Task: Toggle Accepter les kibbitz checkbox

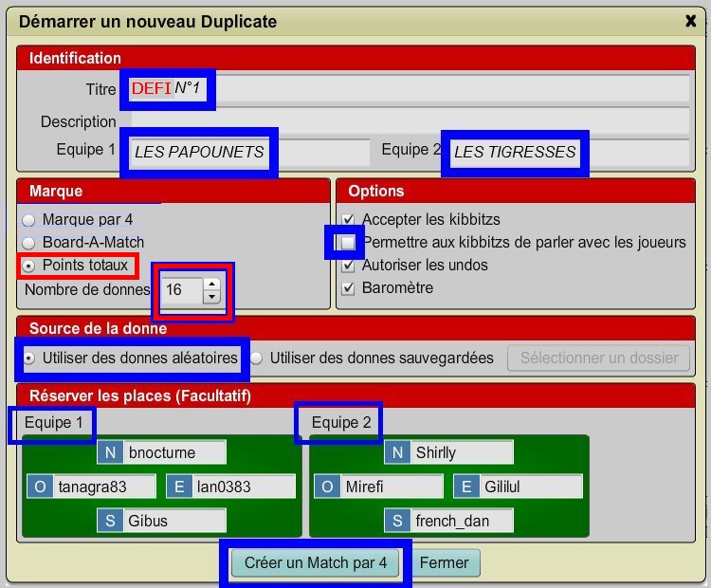Action: (348, 220)
